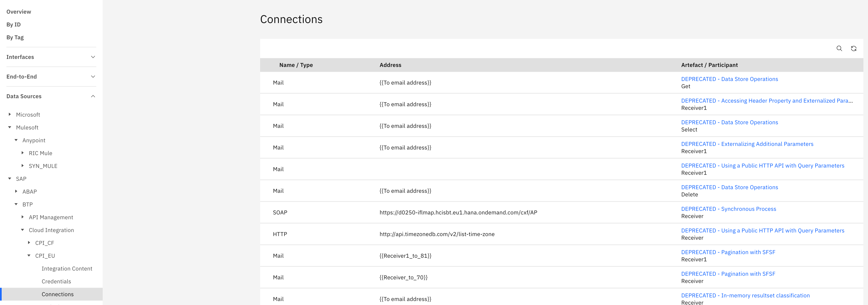
Task: Expand the CPI_CF tree node arrow
Action: 29,243
